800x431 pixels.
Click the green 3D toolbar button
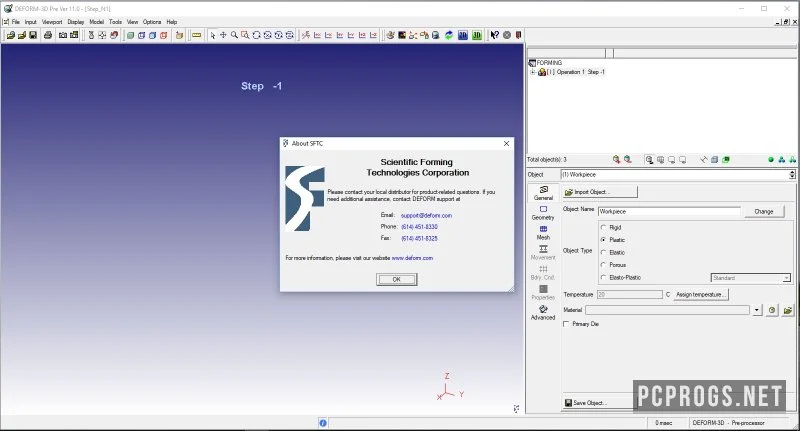click(477, 35)
